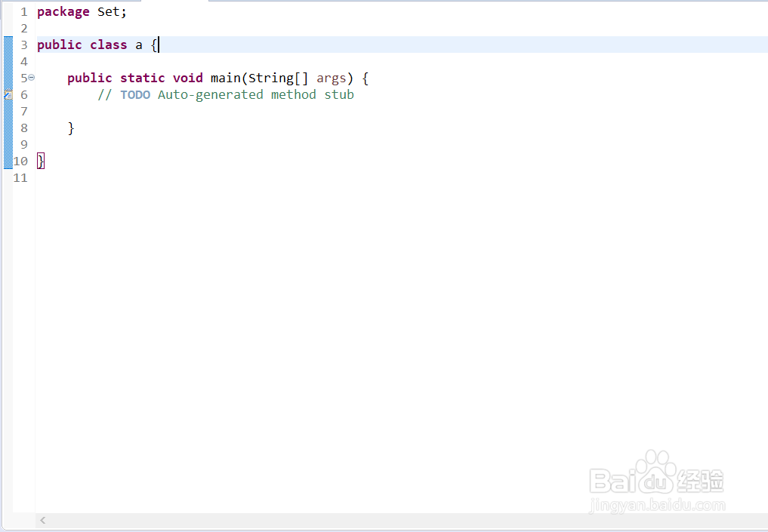Click the 'Set;' package name text
The image size is (768, 532).
coord(112,12)
